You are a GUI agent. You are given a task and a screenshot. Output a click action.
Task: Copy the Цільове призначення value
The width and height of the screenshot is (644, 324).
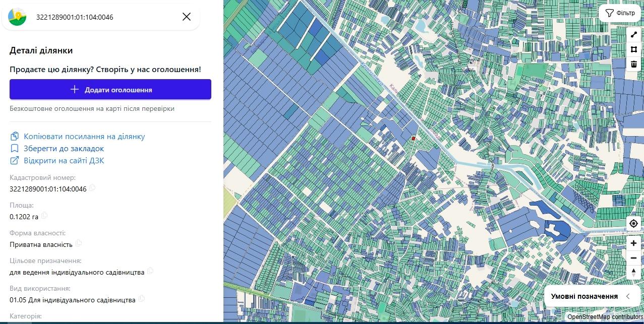click(x=150, y=271)
